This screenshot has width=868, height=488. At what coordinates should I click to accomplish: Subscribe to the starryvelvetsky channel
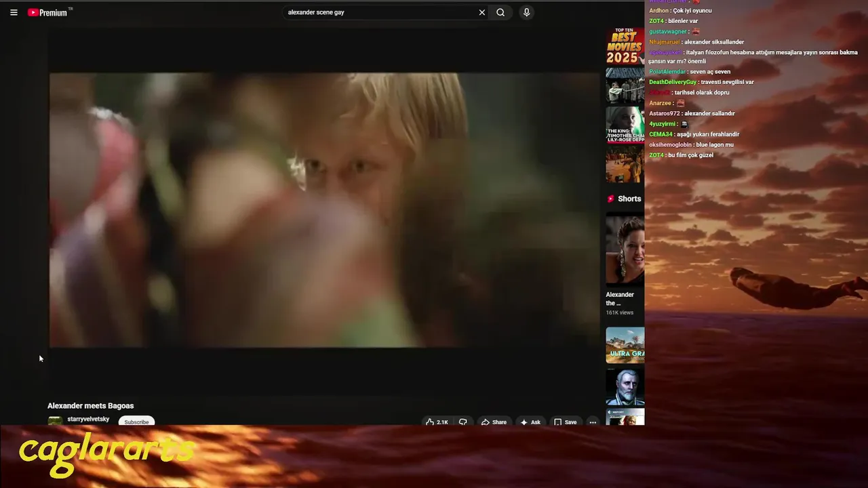coord(136,422)
